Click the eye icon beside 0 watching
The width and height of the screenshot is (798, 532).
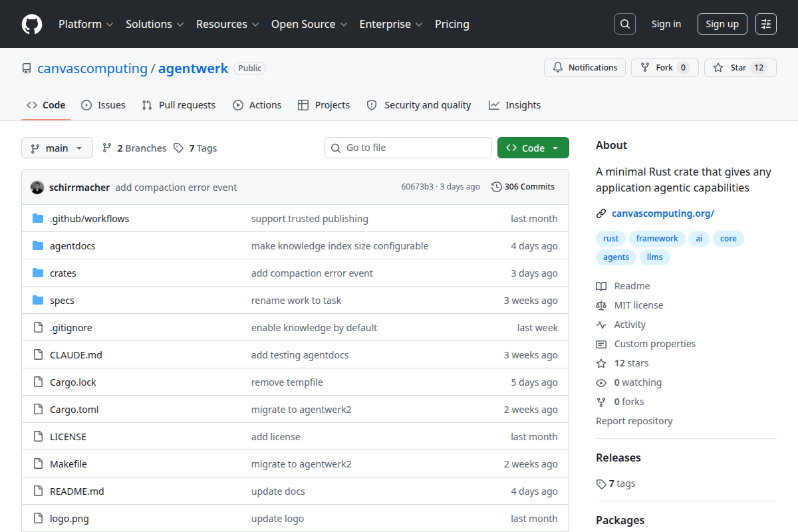click(x=601, y=382)
